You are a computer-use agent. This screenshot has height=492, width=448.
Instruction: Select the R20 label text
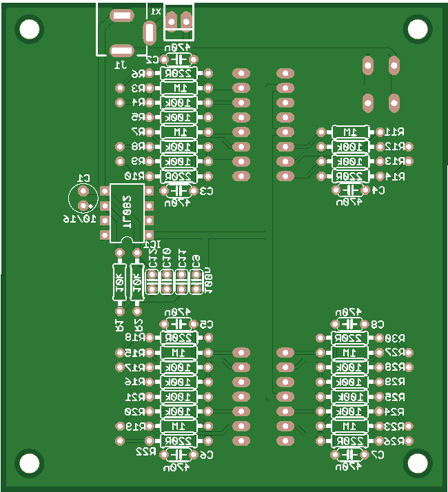(134, 411)
